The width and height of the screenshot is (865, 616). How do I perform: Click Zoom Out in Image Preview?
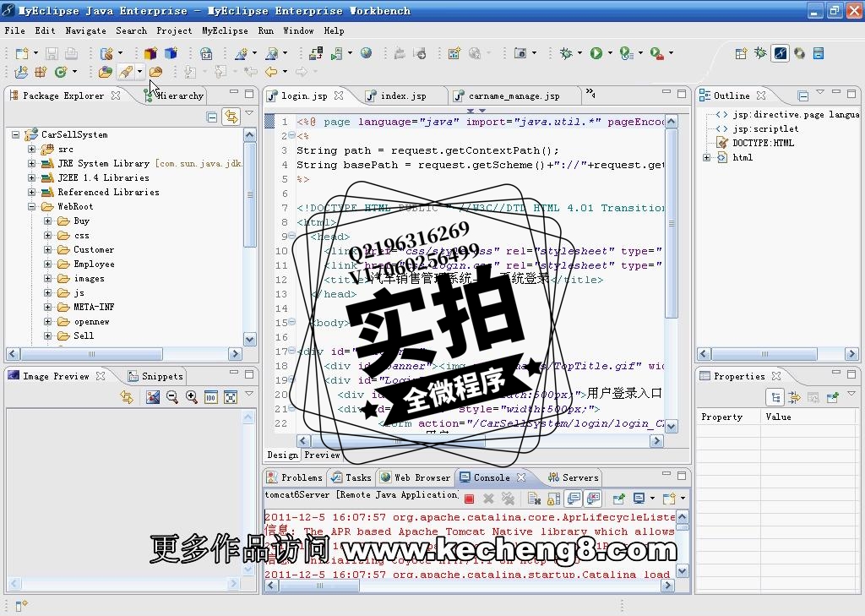point(172,397)
